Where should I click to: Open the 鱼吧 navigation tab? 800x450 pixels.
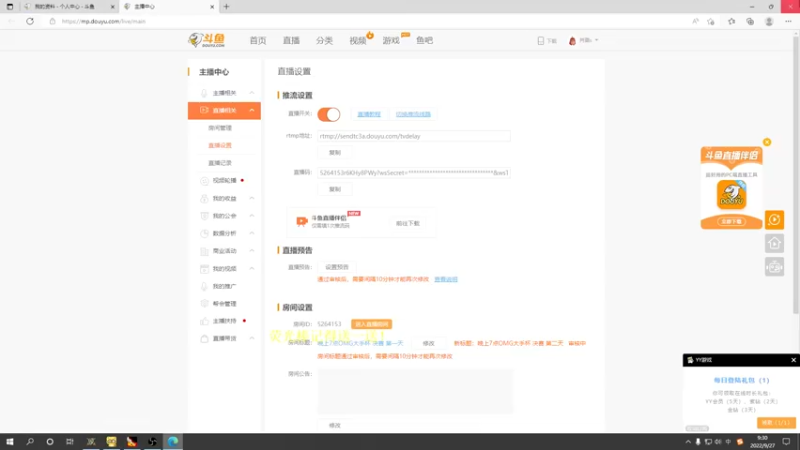click(x=424, y=40)
